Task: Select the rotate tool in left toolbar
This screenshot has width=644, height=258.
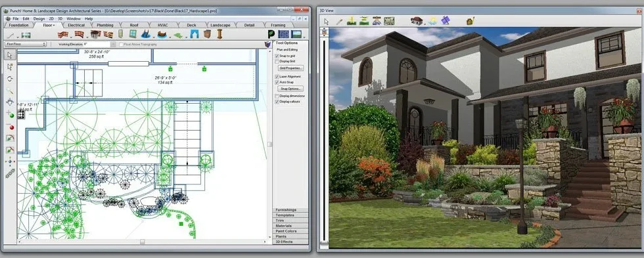Action: tap(10, 79)
